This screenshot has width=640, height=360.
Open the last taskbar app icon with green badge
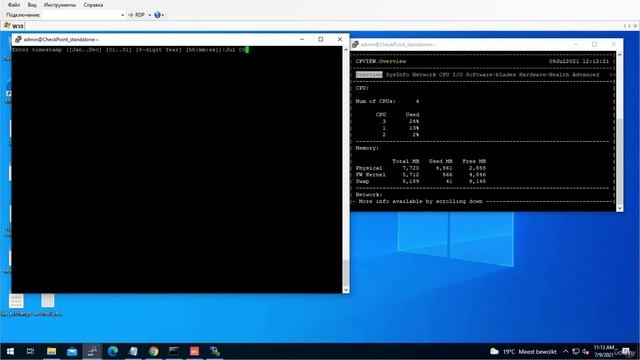click(215, 351)
